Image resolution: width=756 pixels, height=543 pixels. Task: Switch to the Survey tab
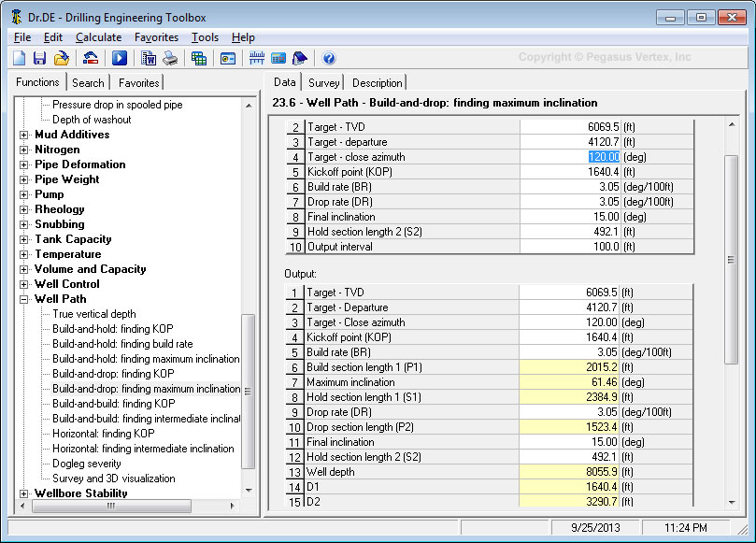point(323,83)
